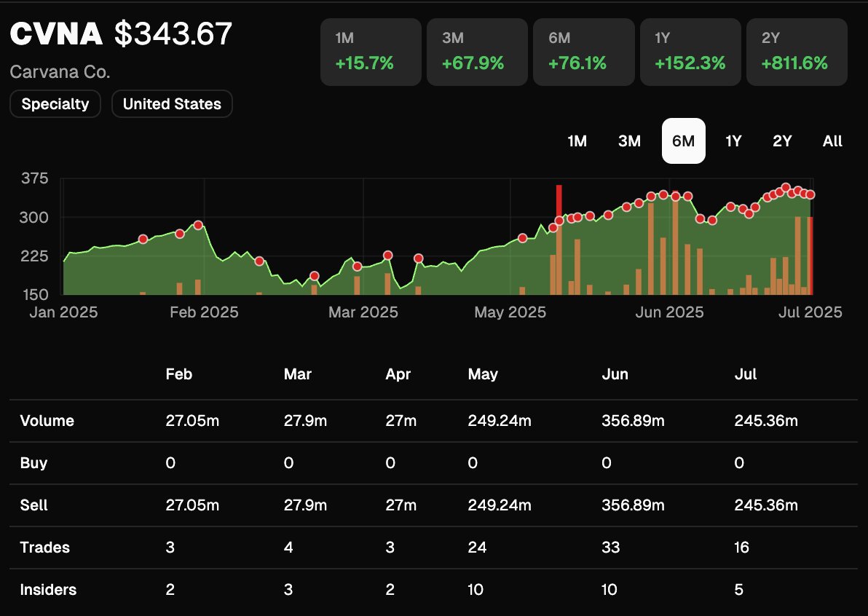Click the Feb column header
Screen dimensions: 868x616
coord(179,374)
